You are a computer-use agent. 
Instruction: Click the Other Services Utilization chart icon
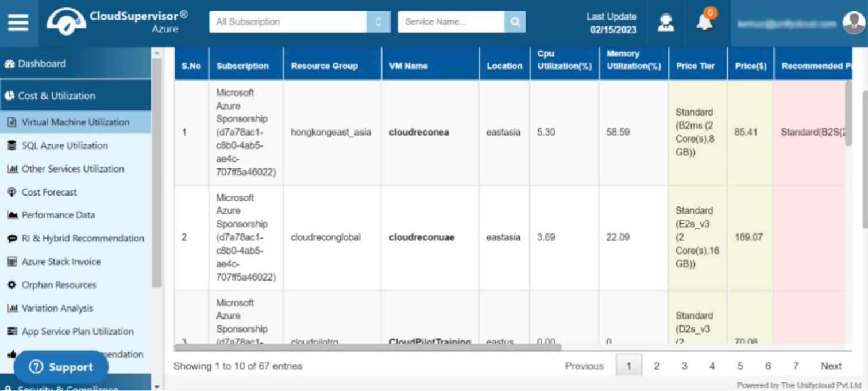12,169
